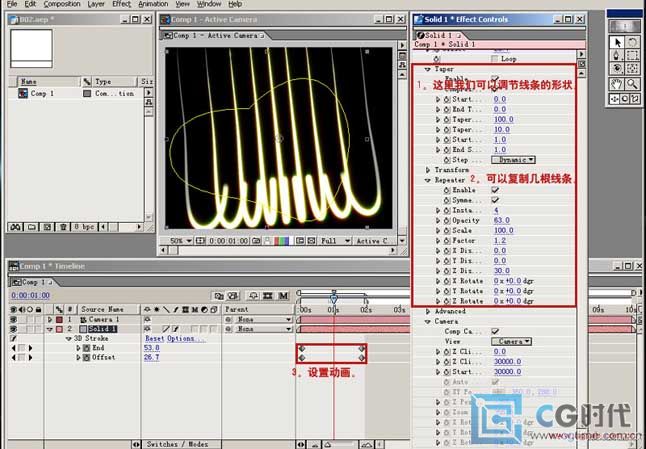
Task: Open the Animation menu
Action: (153, 4)
